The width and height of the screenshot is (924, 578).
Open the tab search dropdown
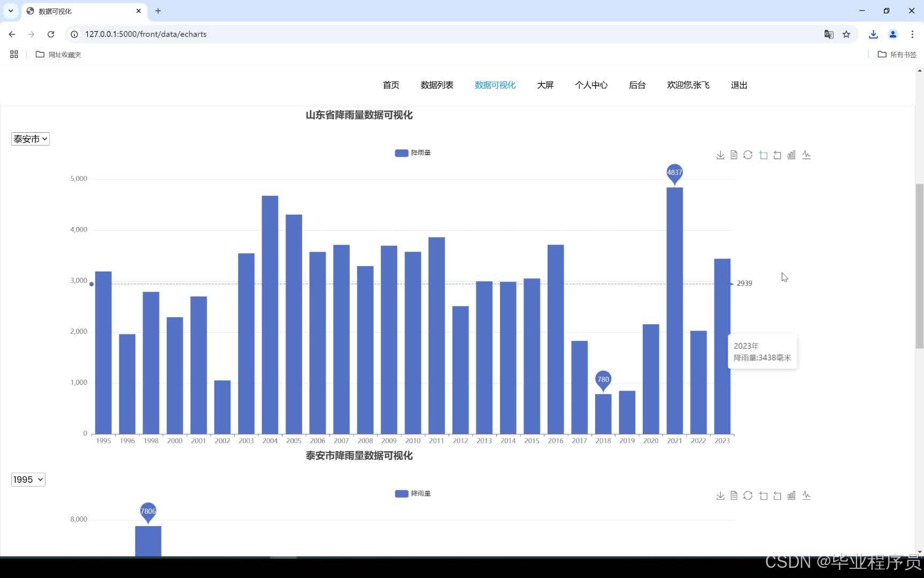(x=11, y=11)
